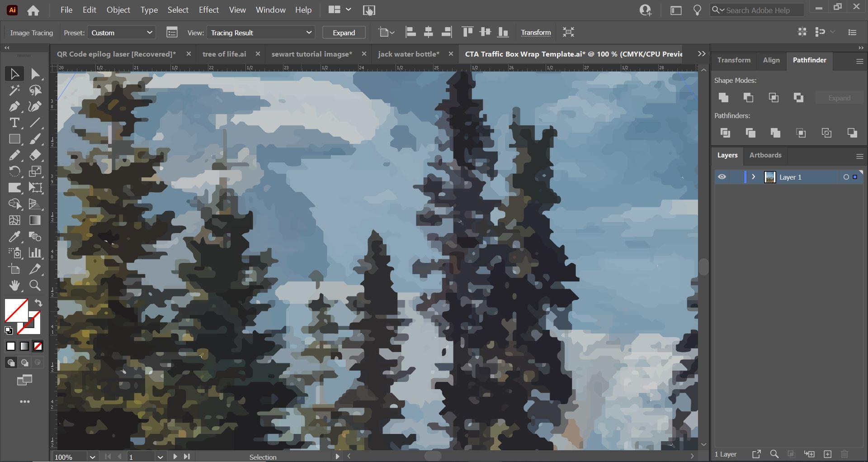Image resolution: width=868 pixels, height=462 pixels.
Task: Swap fill and stroke colors
Action: pos(38,303)
